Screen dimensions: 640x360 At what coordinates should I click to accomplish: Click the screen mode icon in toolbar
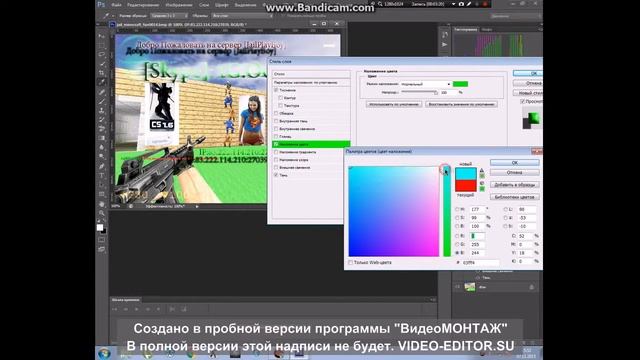101,249
